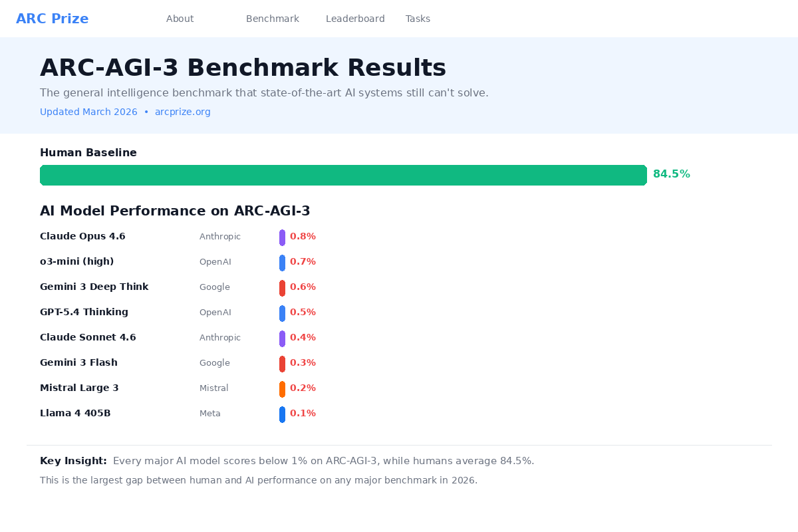The image size is (798, 532).
Task: Click the blue bar icon beside GPT-5.4 Thinking
Action: pyautogui.click(x=282, y=313)
